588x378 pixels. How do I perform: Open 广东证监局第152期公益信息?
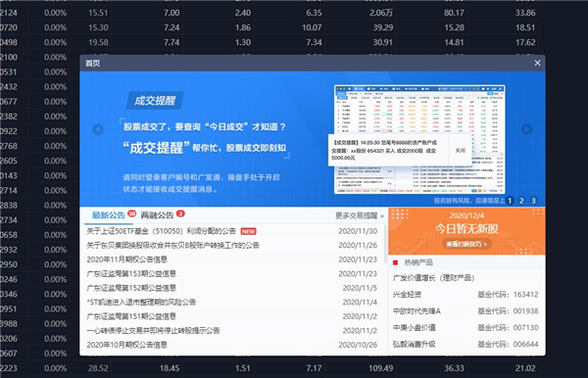point(131,288)
